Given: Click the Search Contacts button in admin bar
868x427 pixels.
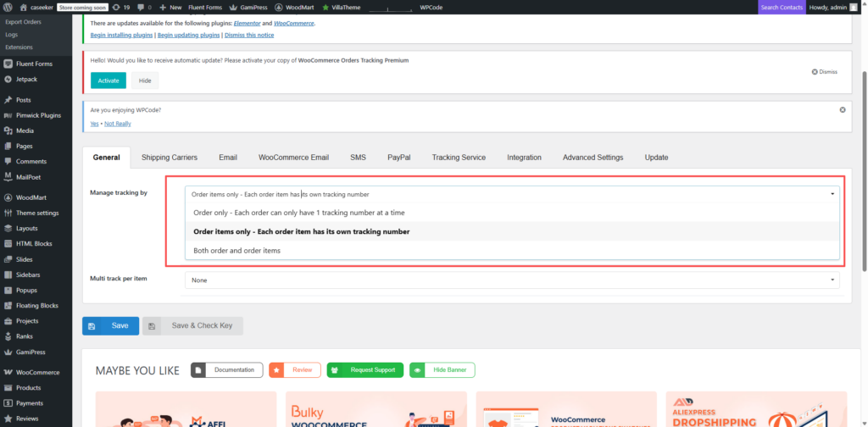Looking at the screenshot, I should [782, 7].
